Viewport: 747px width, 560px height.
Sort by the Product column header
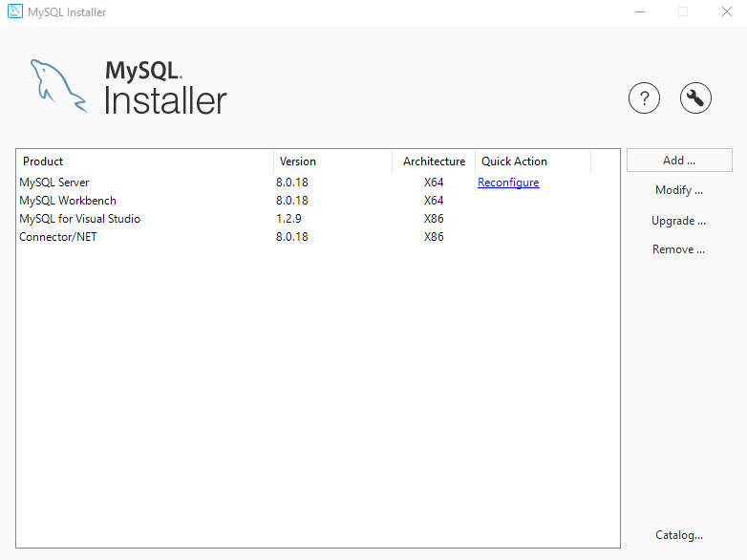pyautogui.click(x=143, y=162)
